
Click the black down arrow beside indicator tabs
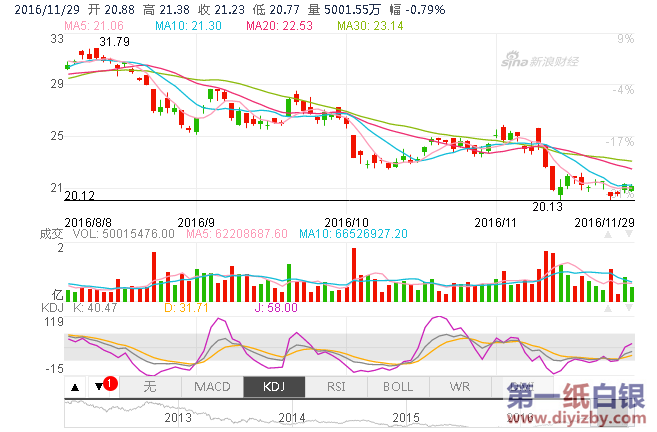click(98, 386)
